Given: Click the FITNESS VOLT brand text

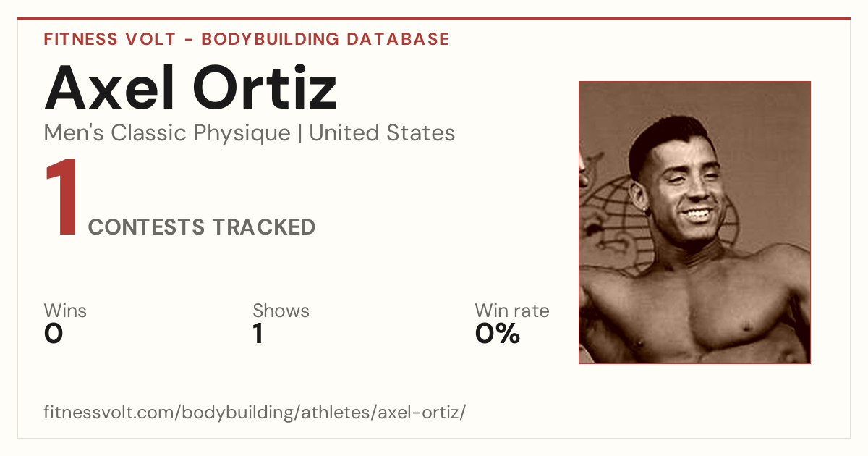Looking at the screenshot, I should (x=109, y=39).
